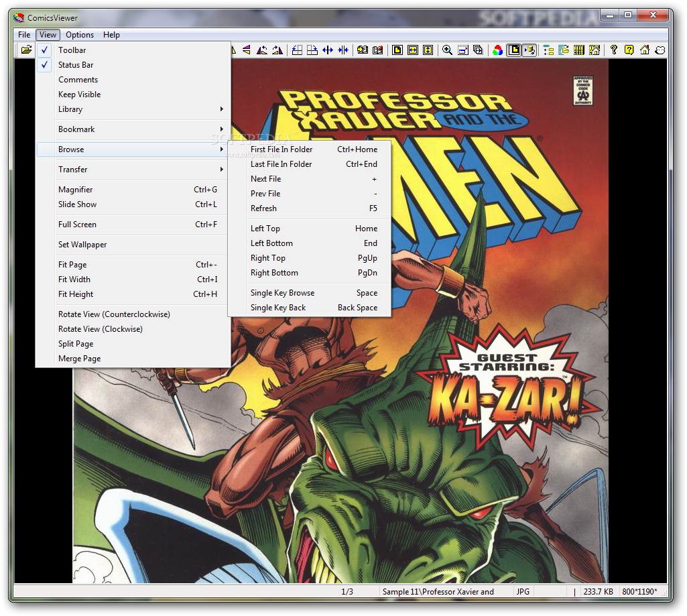The width and height of the screenshot is (687, 616).
Task: Select Next File in Browse submenu
Action: coord(310,179)
